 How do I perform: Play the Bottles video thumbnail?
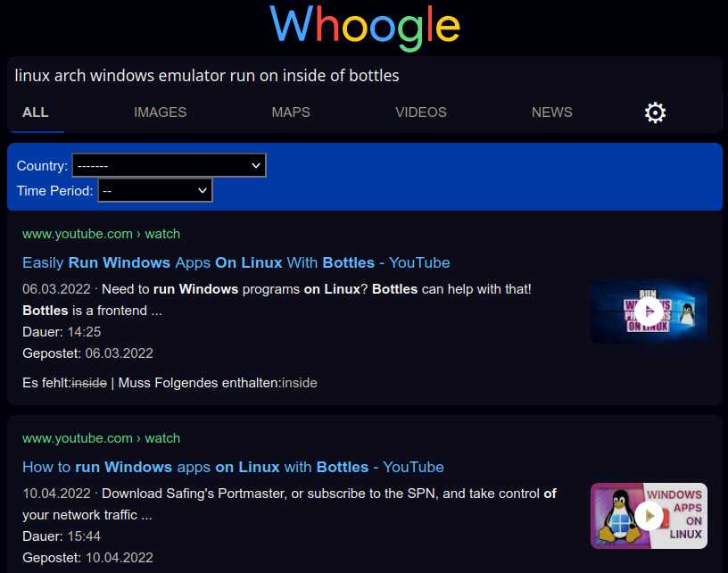point(649,311)
